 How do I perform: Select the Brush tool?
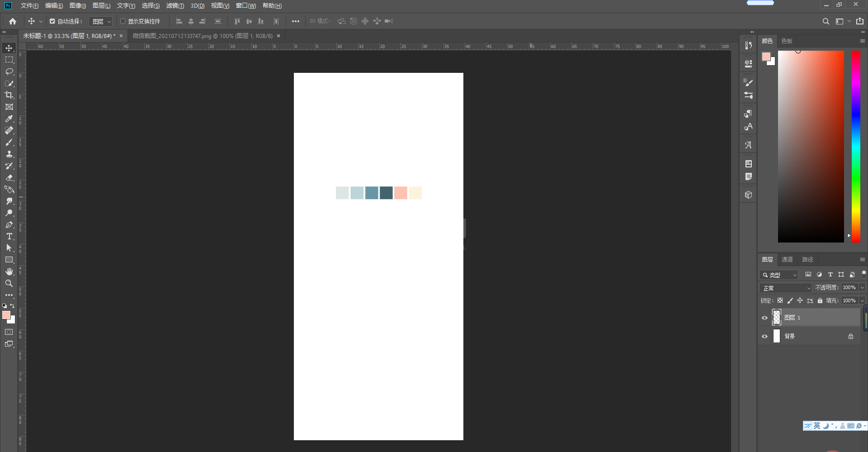9,142
